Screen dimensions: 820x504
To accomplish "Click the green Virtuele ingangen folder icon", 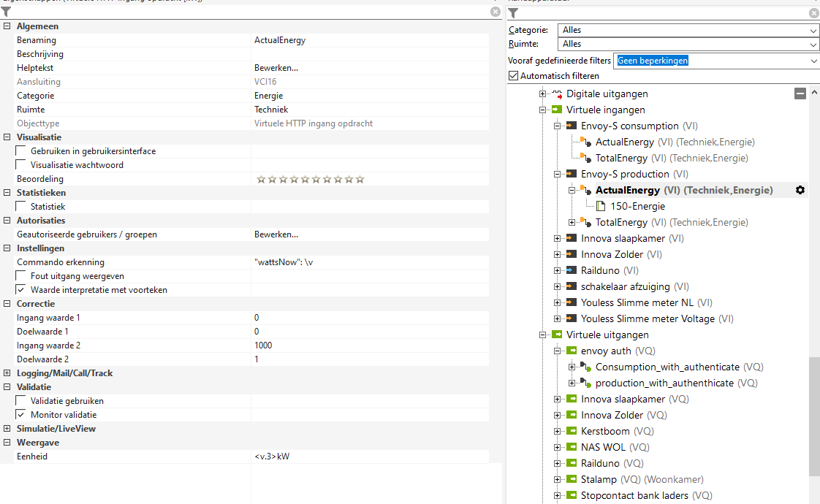I will (x=557, y=110).
